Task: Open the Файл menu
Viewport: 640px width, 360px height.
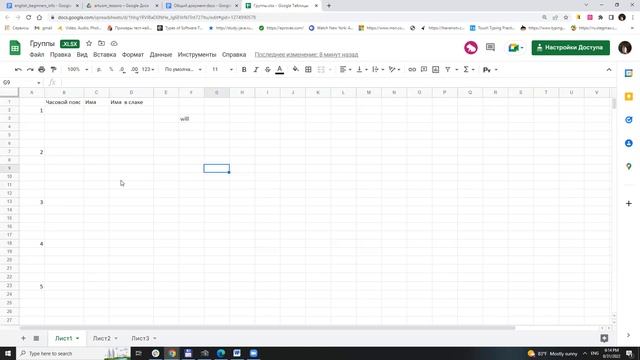Action: click(37, 55)
